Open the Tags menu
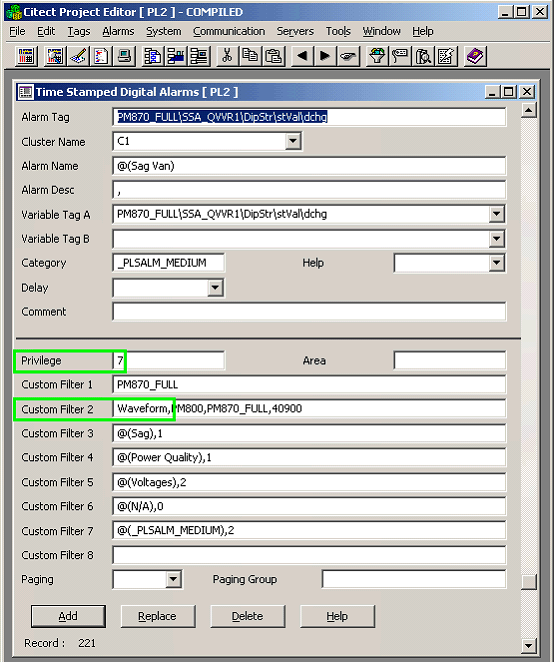Image resolution: width=554 pixels, height=662 pixels. [x=79, y=31]
